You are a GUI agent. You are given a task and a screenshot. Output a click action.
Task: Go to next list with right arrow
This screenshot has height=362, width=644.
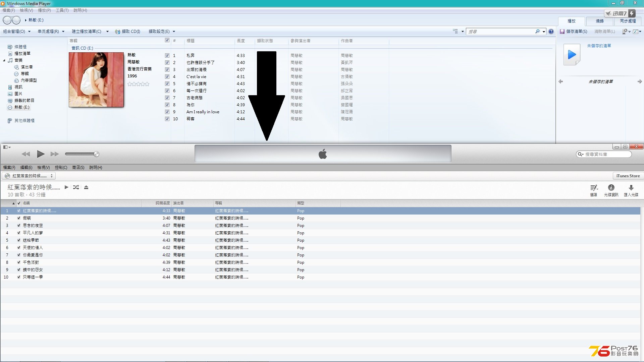click(640, 81)
